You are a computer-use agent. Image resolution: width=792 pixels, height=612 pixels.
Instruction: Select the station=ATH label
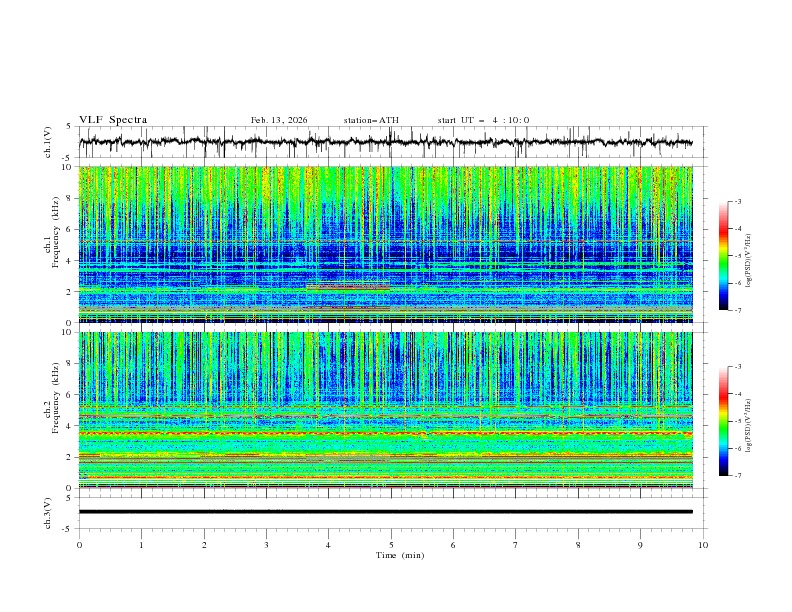pyautogui.click(x=371, y=120)
